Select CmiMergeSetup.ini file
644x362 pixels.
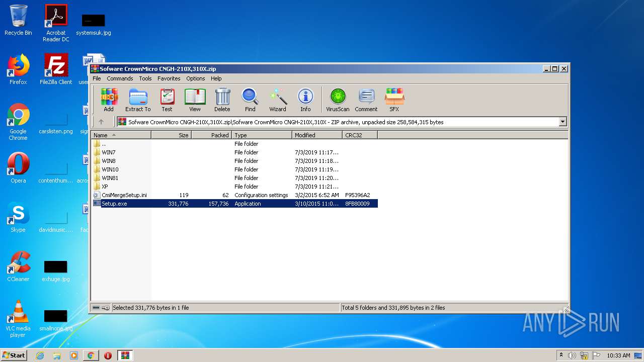pos(234,195)
